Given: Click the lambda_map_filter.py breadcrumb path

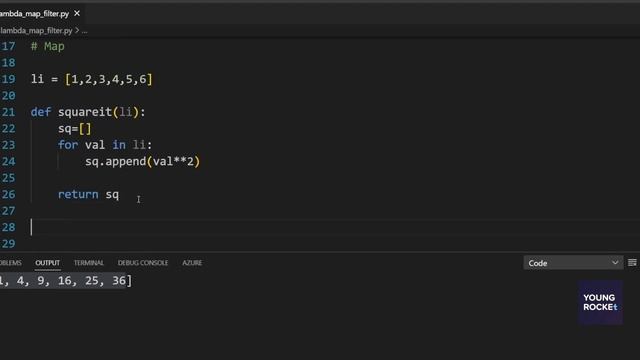Looking at the screenshot, I should 36,31.
